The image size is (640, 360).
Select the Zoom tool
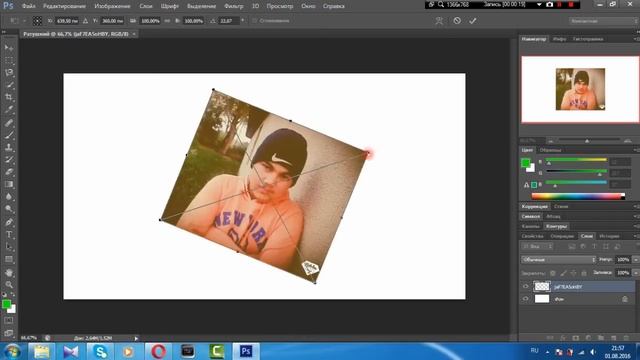point(9,284)
